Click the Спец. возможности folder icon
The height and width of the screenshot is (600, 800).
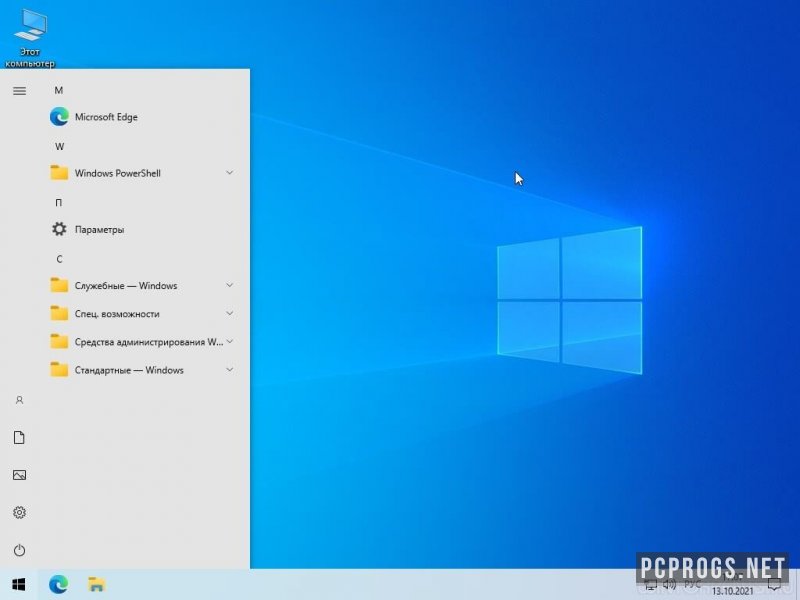pos(59,313)
